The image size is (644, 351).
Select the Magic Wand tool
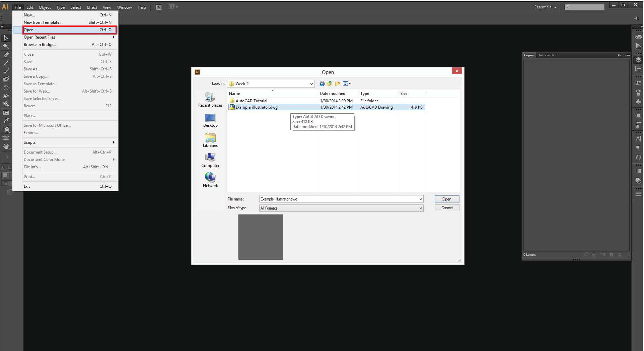coord(6,46)
